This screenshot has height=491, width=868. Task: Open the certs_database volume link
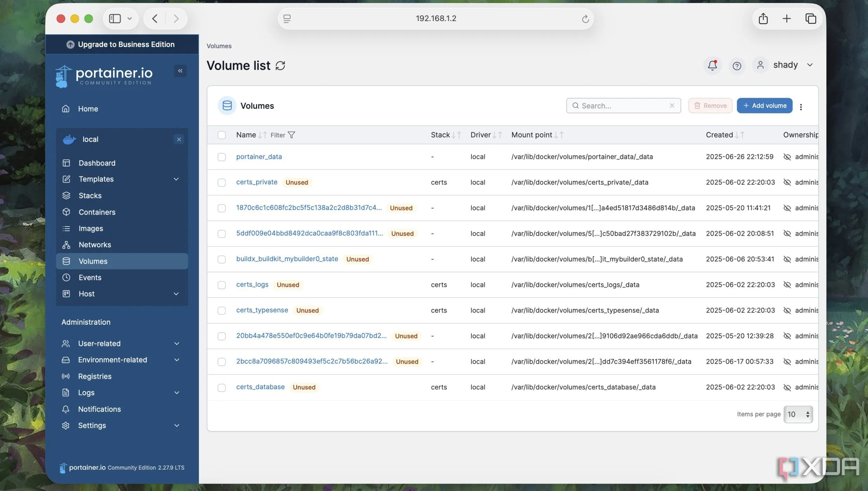pos(260,387)
